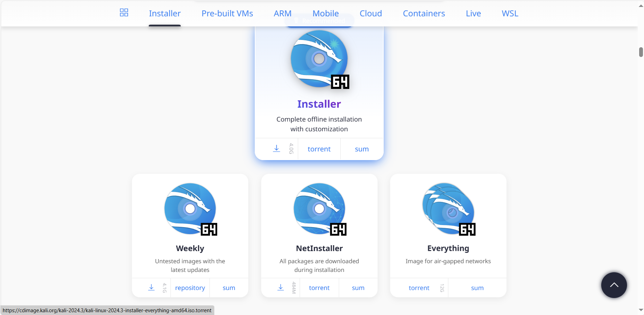Download Weekly image via arrow icon
Image resolution: width=644 pixels, height=315 pixels.
[151, 288]
